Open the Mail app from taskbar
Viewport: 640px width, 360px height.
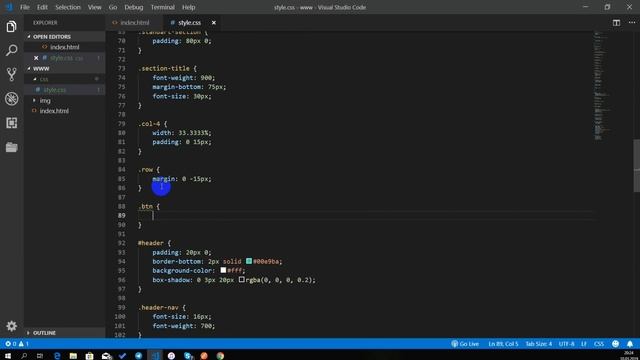point(106,356)
